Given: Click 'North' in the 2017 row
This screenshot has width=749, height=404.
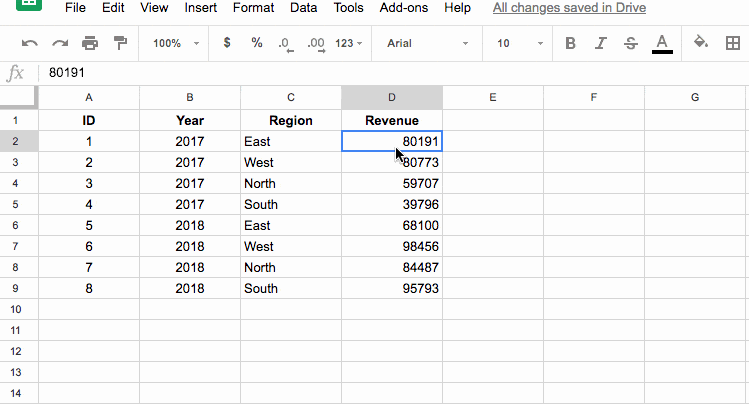Looking at the screenshot, I should 291,183.
